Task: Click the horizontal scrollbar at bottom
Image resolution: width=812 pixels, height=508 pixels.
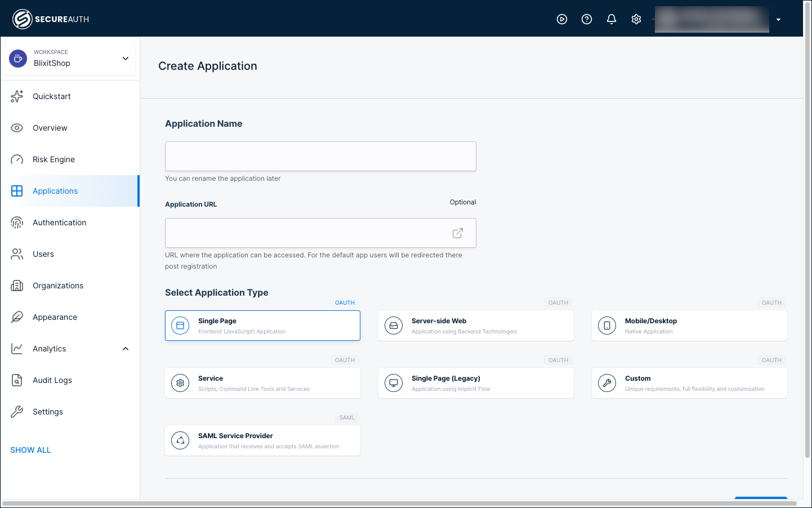Action: pos(399,503)
